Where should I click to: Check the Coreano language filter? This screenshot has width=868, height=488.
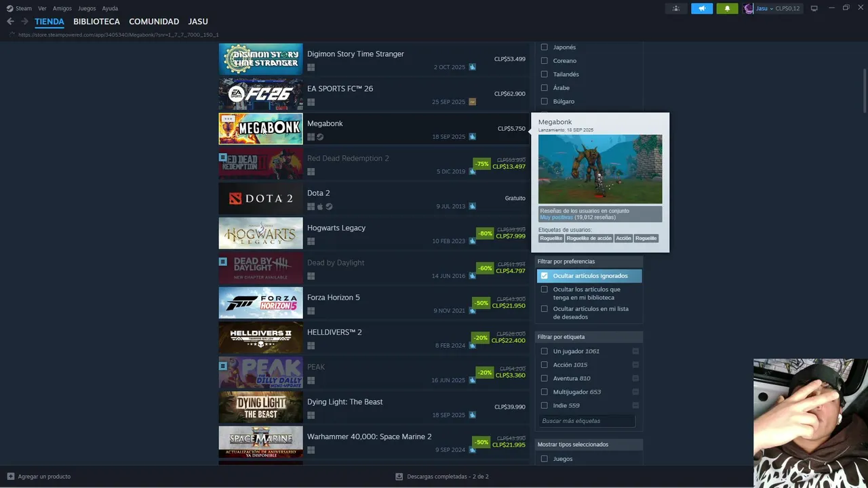[x=544, y=61]
